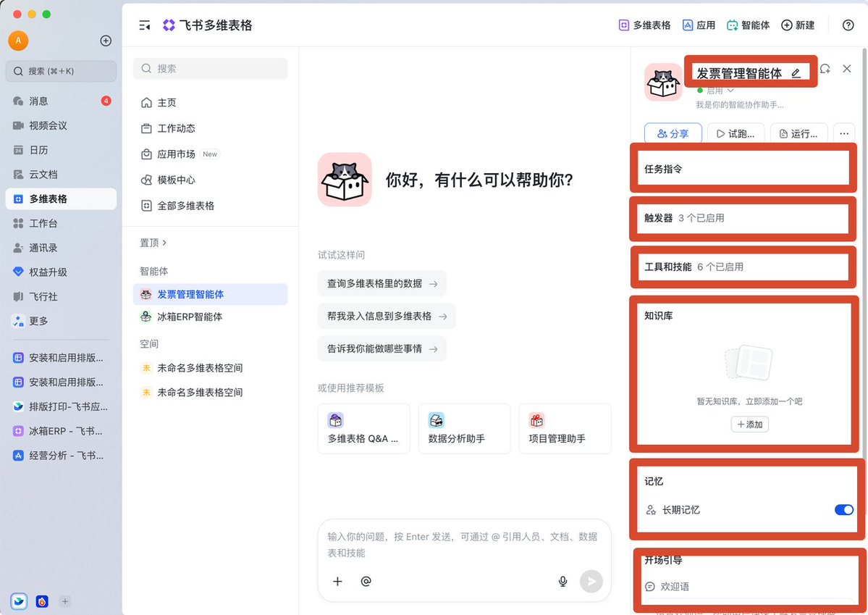Viewport: 868px width, 615px height.
Task: Click the flame app icon in bottom dock
Action: coord(42,601)
